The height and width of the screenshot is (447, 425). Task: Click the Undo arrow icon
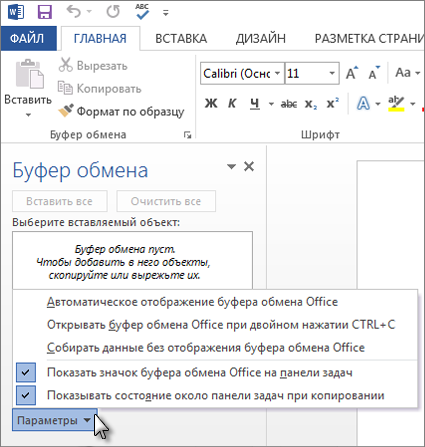74,12
